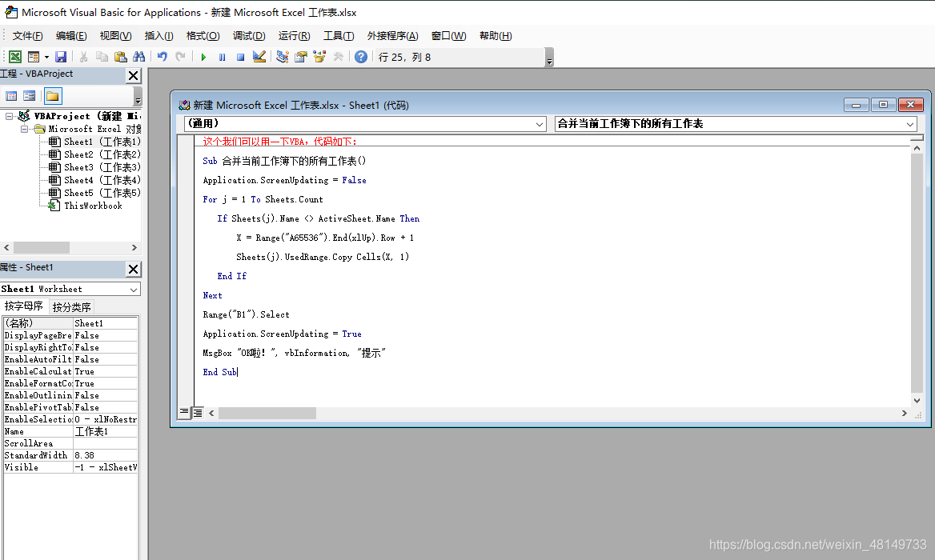Open the Properties Window icon
Viewport: 935px width, 560px height.
[301, 57]
